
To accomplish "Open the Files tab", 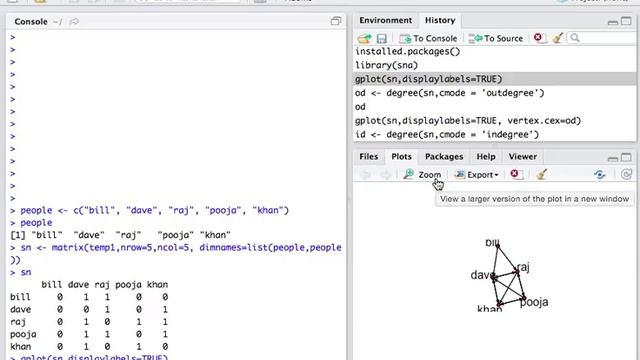I will pos(369,156).
